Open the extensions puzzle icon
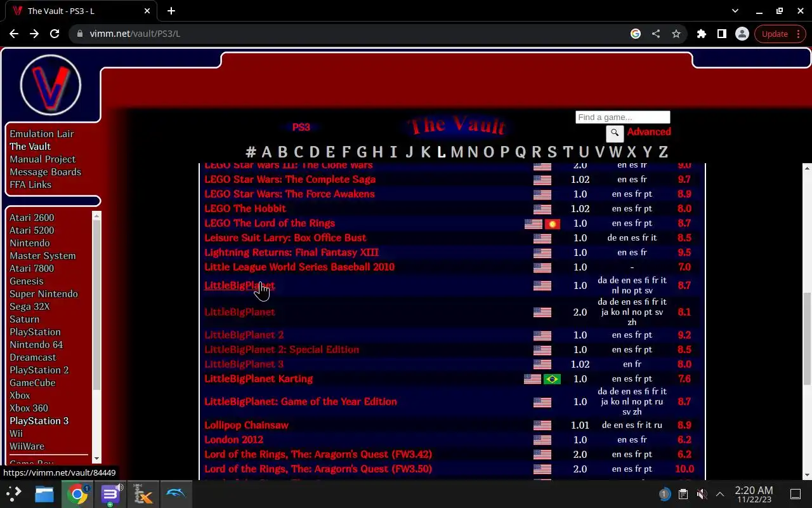812x508 pixels. coord(701,34)
